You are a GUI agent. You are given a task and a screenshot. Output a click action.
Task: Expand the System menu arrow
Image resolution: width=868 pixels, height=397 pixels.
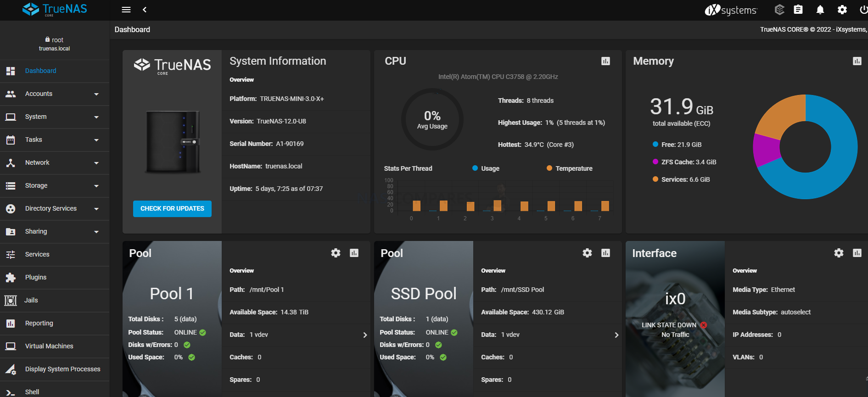[96, 117]
